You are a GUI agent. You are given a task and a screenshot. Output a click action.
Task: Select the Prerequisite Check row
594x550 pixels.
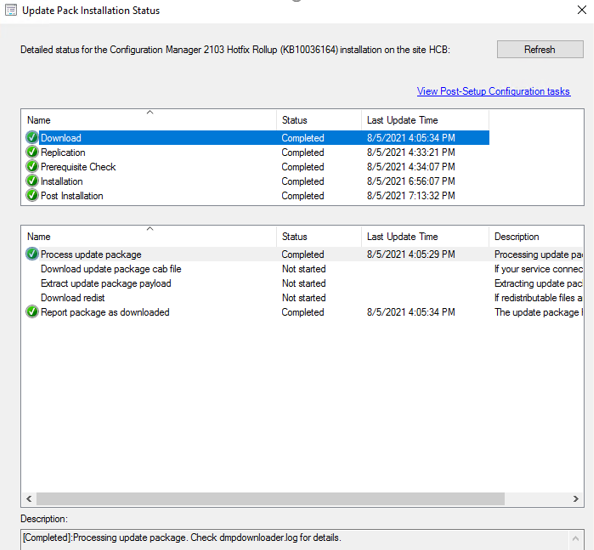coord(257,167)
